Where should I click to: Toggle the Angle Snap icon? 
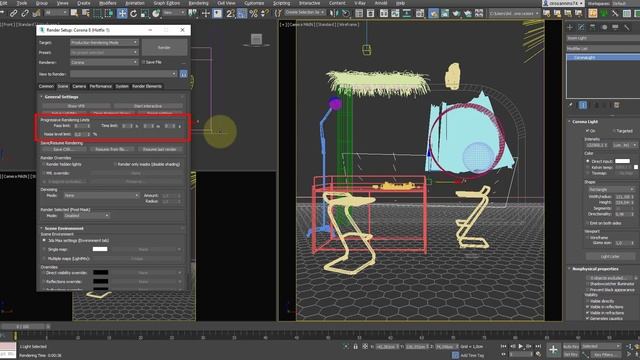pyautogui.click(x=242, y=13)
